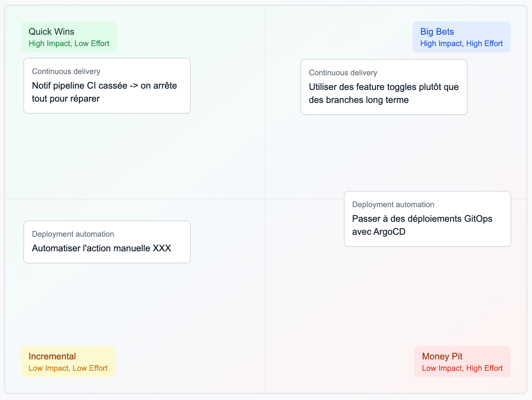The image size is (532, 400).
Task: Click 'High Impact, Low Effort' subtitle
Action: pos(69,44)
